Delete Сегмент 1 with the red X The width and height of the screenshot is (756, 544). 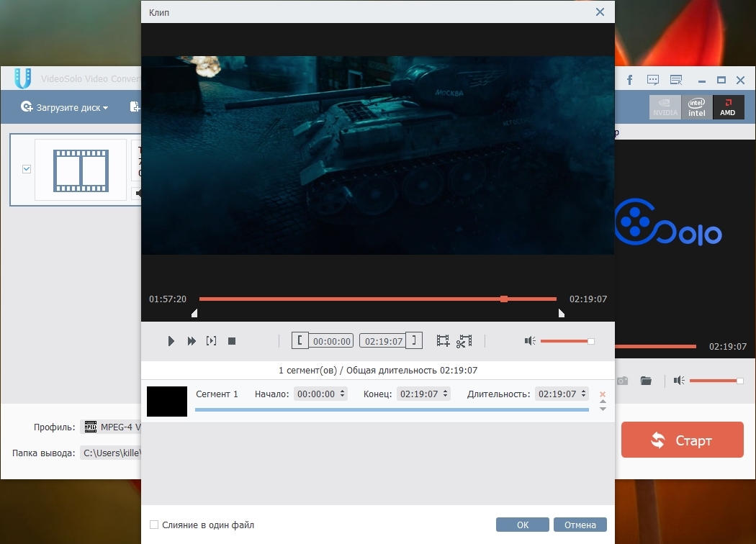point(603,394)
